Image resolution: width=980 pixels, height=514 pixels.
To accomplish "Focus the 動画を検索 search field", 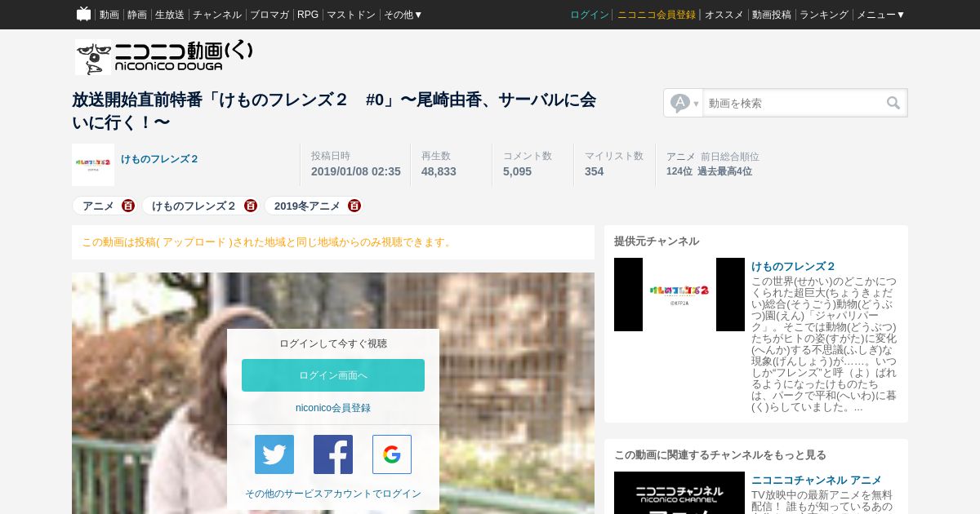I will click(x=794, y=103).
